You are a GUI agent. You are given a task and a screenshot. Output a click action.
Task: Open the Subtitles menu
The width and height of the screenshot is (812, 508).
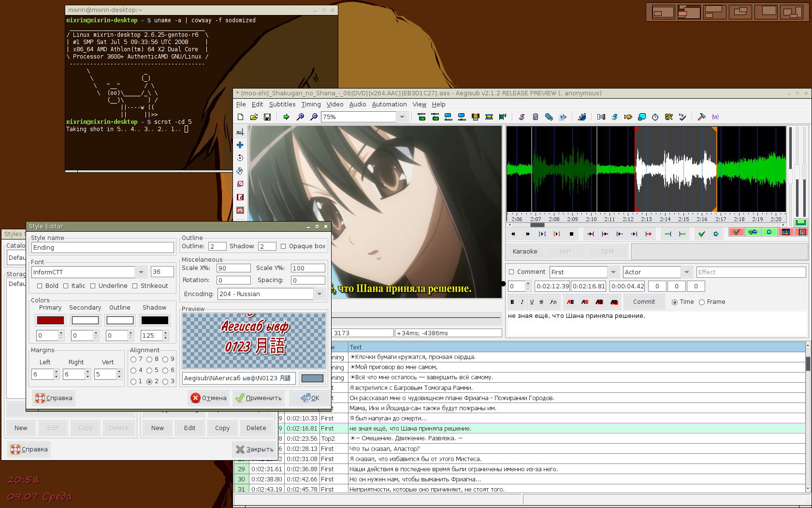pyautogui.click(x=282, y=105)
